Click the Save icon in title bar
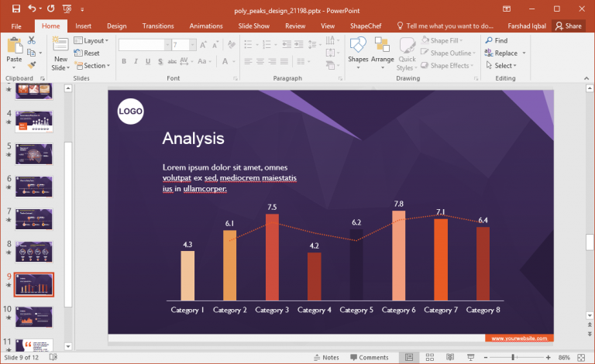595x364 pixels. [x=14, y=9]
